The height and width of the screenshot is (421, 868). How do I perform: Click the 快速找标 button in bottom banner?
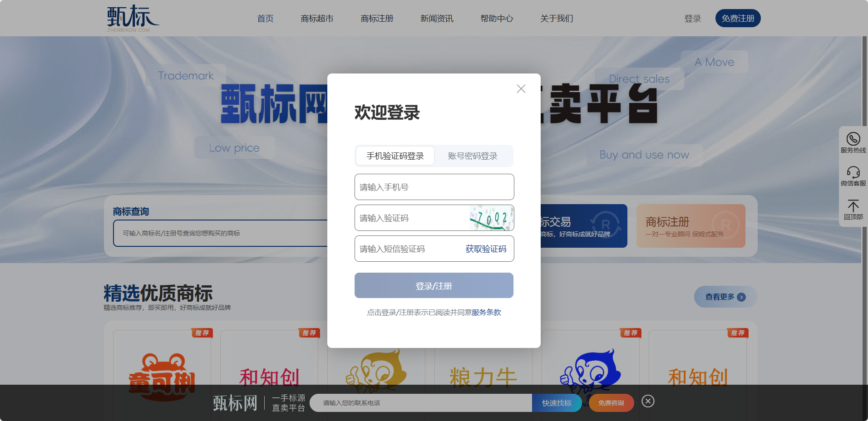click(x=557, y=403)
